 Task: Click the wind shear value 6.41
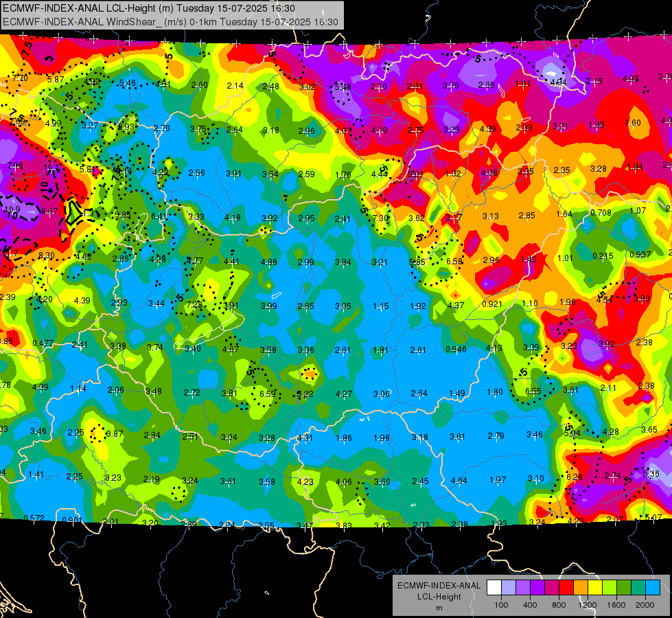(159, 216)
